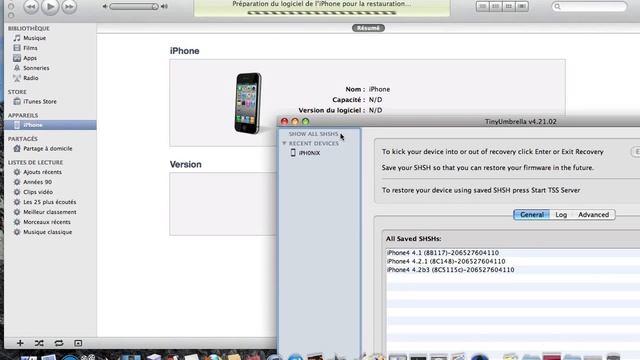Viewport: 640px width, 360px height.
Task: Click the iPhone device image
Action: click(248, 103)
